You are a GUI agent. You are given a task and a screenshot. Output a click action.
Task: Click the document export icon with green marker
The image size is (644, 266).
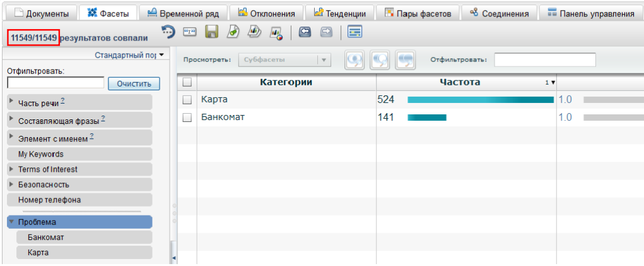tap(233, 32)
